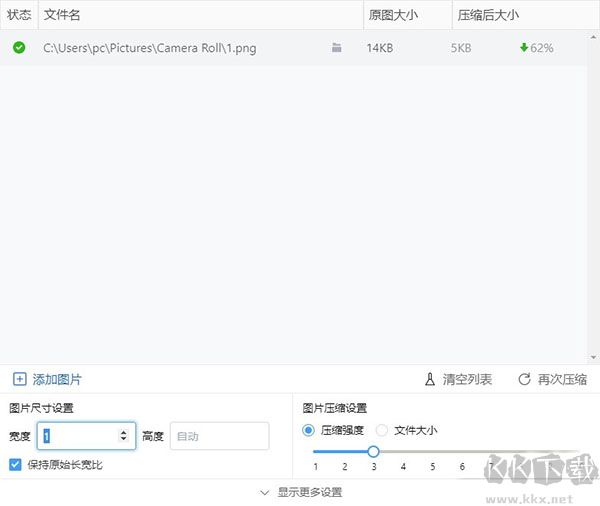Sort by 原图大小 column header
600x506 pixels.
pyautogui.click(x=408, y=15)
